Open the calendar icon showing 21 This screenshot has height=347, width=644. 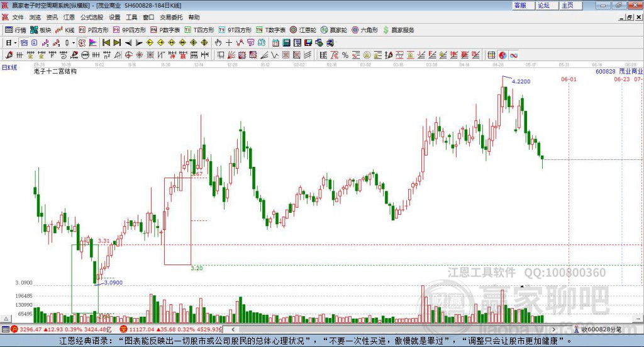tap(275, 43)
